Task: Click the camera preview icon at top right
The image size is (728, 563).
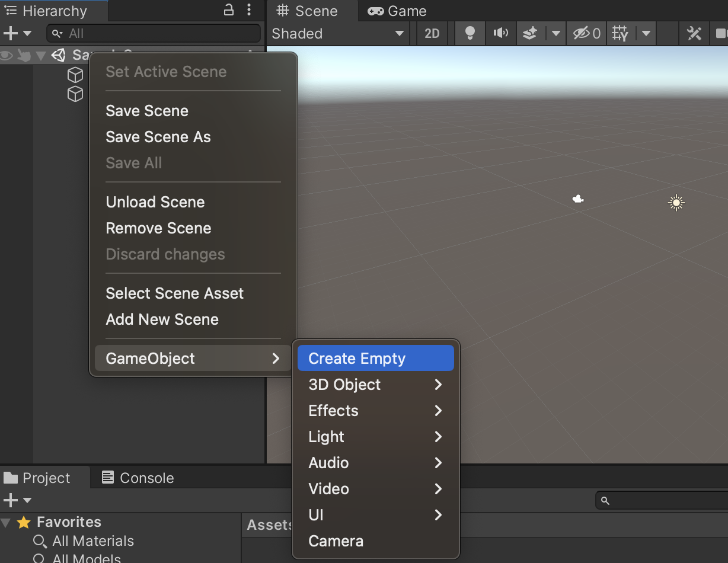Action: [x=722, y=33]
